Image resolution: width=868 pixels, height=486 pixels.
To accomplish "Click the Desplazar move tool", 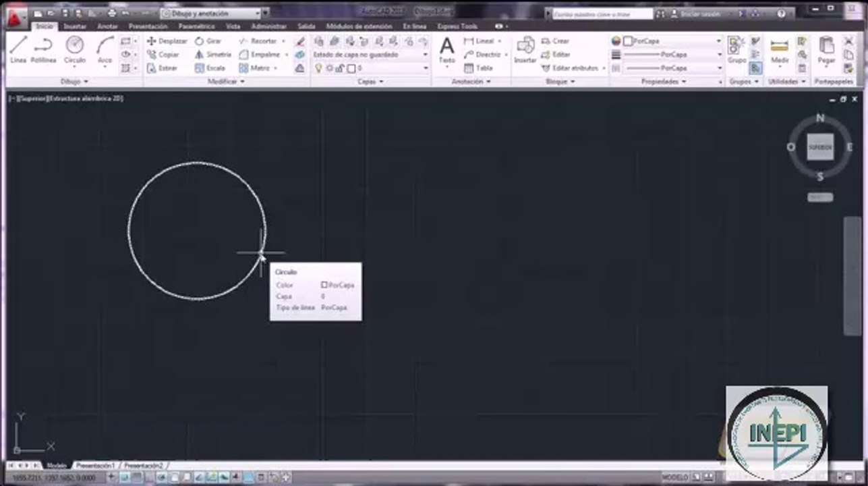I will pos(167,41).
